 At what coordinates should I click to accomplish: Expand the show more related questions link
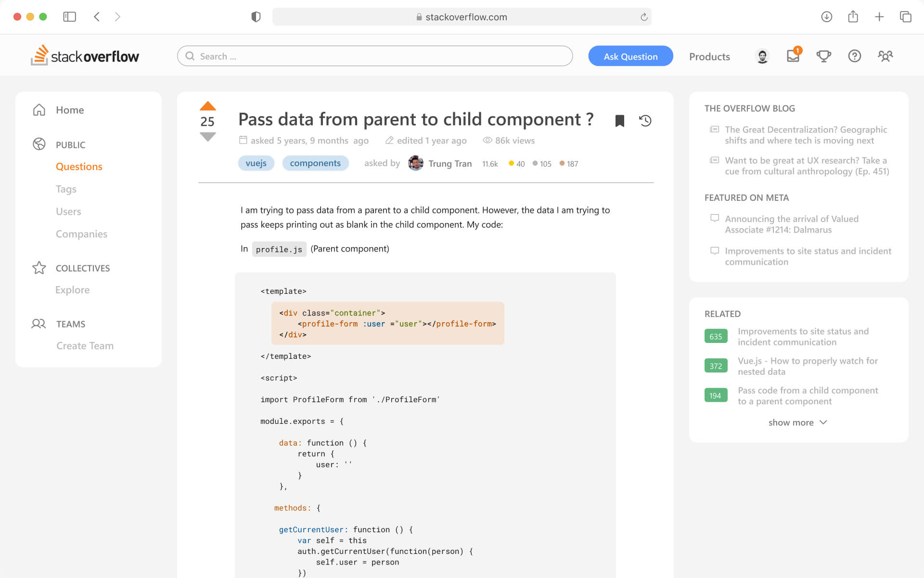[x=796, y=422]
